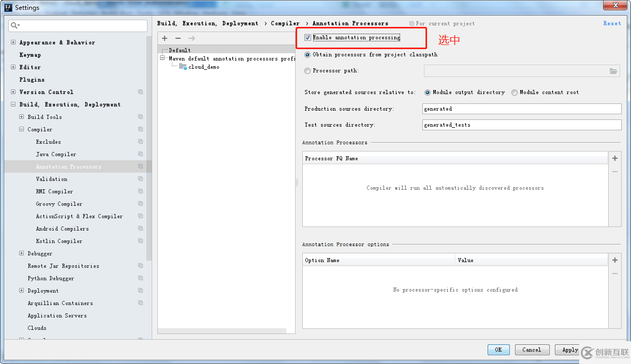Viewport: 631px width, 364px height.
Task: Click project-level icon beside Groovy Compiler
Action: [x=140, y=204]
